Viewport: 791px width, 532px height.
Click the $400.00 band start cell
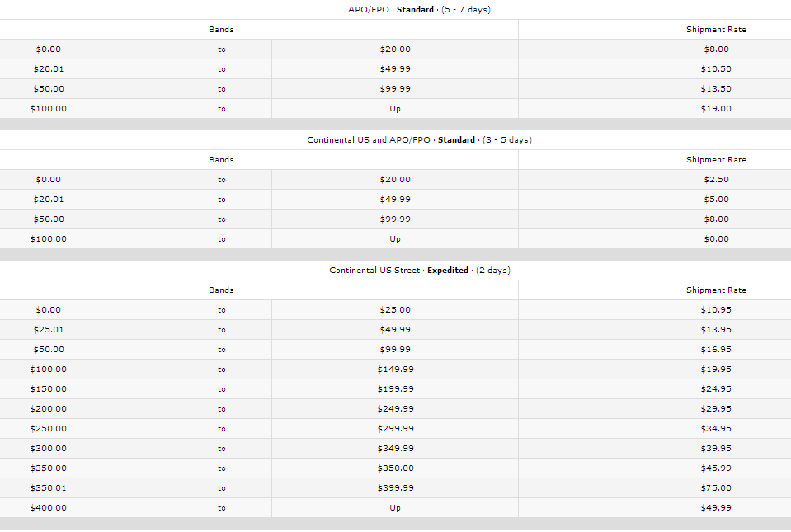click(49, 508)
